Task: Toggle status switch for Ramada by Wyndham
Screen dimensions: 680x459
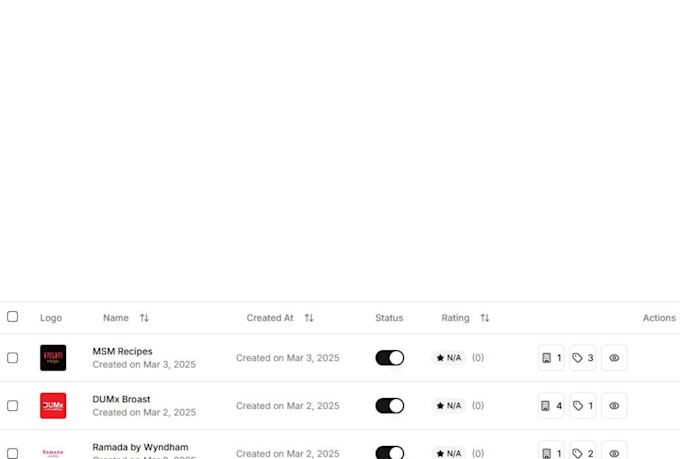Action: tap(389, 452)
